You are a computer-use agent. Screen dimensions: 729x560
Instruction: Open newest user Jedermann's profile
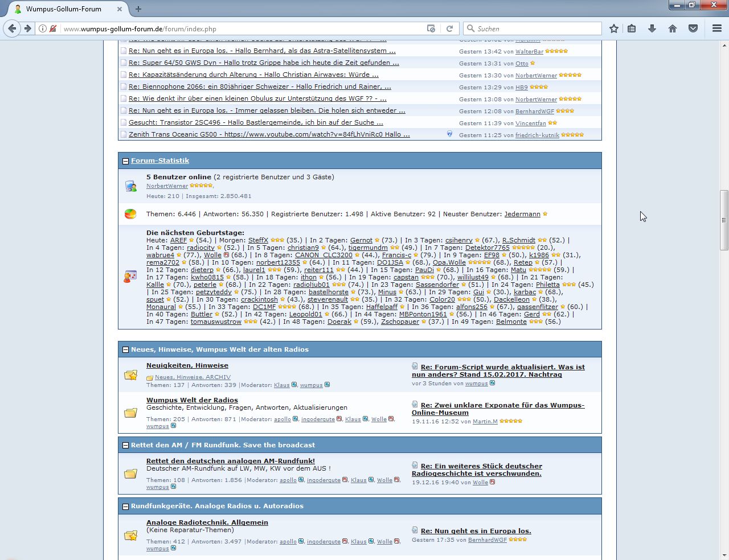pyautogui.click(x=522, y=214)
